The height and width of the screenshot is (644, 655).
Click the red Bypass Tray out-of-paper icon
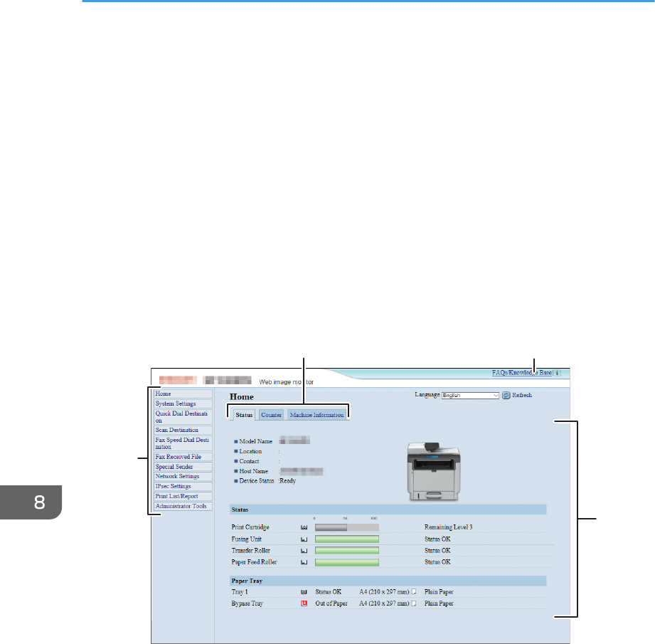click(304, 603)
